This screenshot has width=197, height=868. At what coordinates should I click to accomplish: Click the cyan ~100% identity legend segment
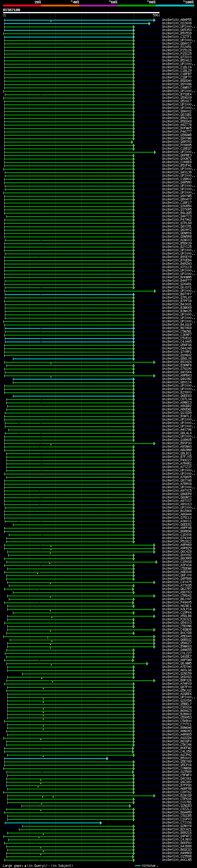pyautogui.click(x=175, y=6)
